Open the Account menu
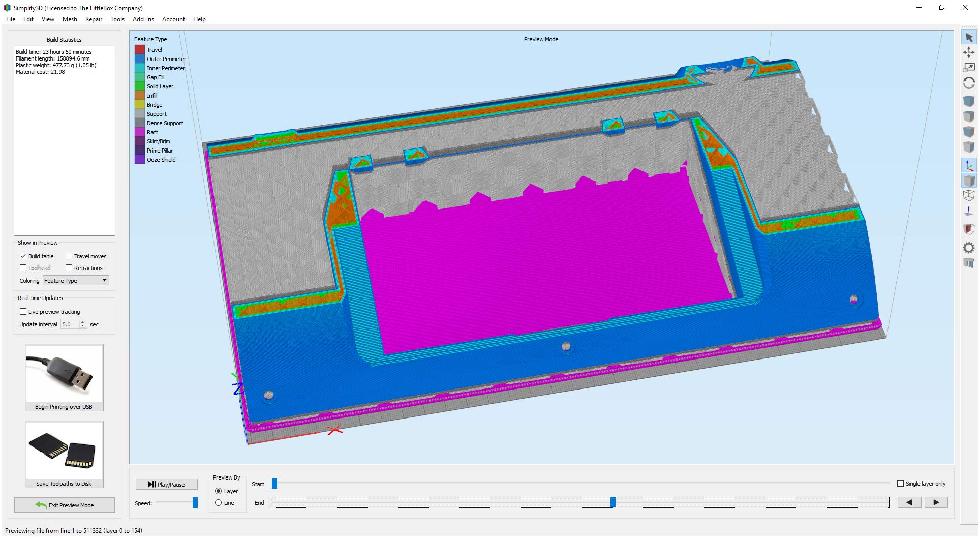980x538 pixels. [x=173, y=19]
